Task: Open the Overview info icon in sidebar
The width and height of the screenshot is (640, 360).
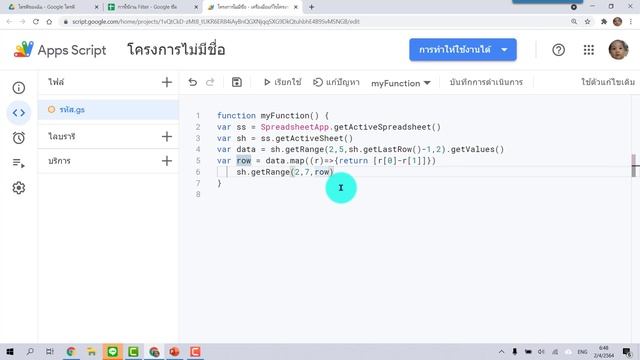Action: click(x=19, y=88)
